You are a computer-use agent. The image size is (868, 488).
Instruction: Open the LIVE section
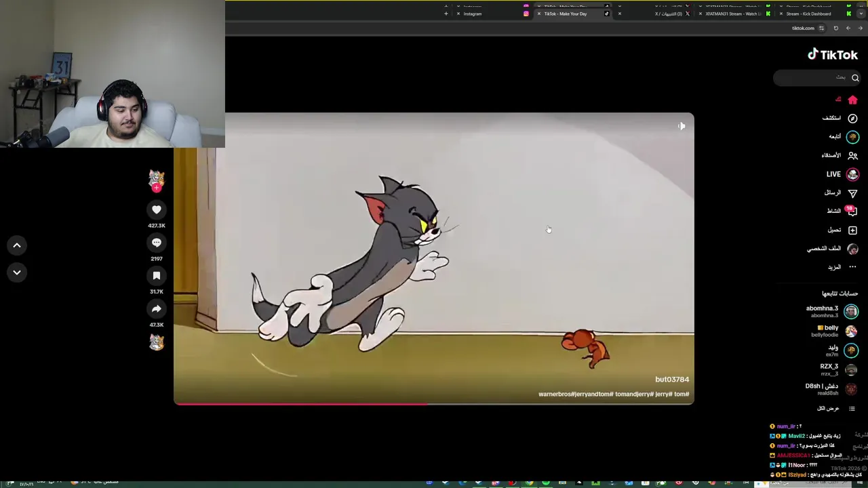coord(842,174)
